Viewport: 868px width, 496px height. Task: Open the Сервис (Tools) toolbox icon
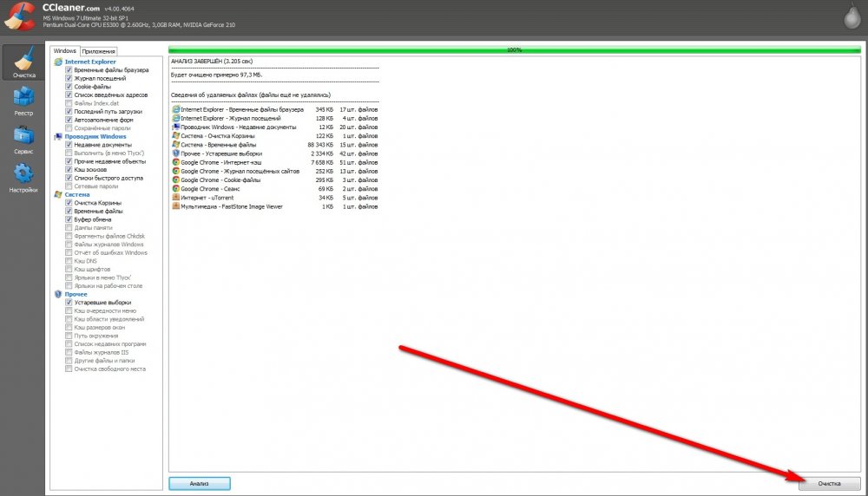tap(23, 140)
